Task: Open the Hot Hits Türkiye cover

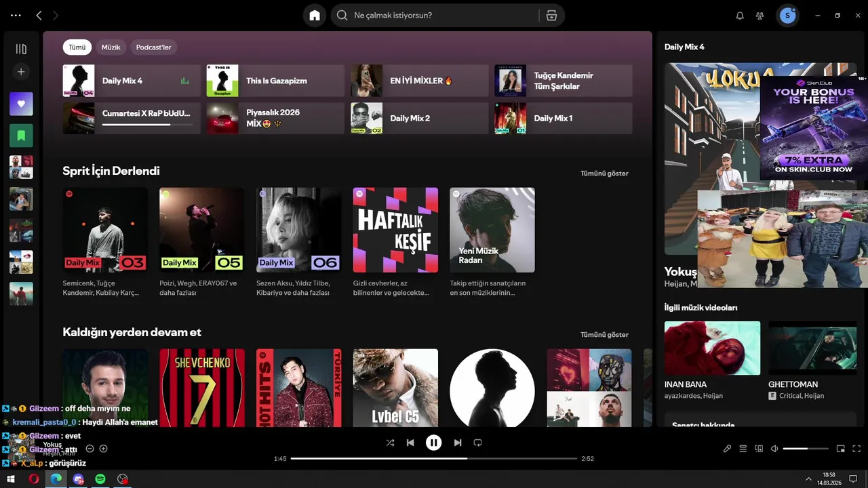Action: coord(298,388)
